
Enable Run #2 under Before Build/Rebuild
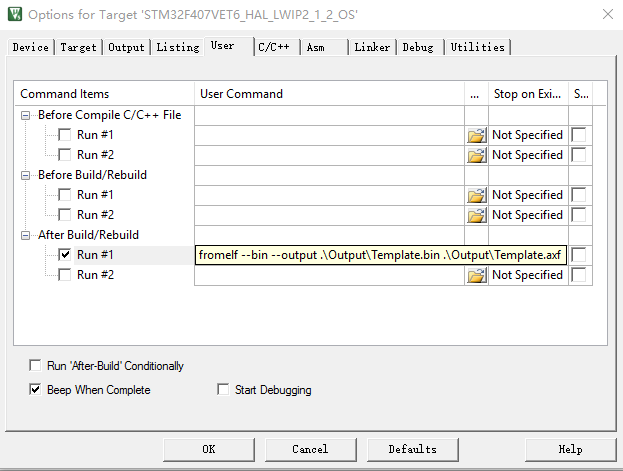[65, 215]
